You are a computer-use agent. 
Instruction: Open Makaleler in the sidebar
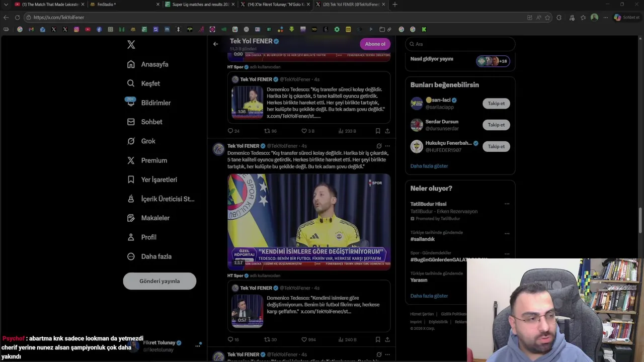coord(148,218)
